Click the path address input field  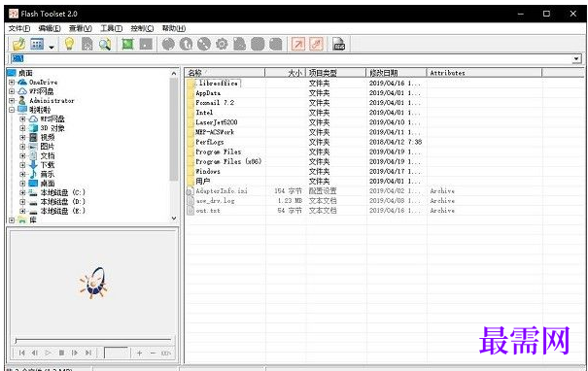point(291,59)
